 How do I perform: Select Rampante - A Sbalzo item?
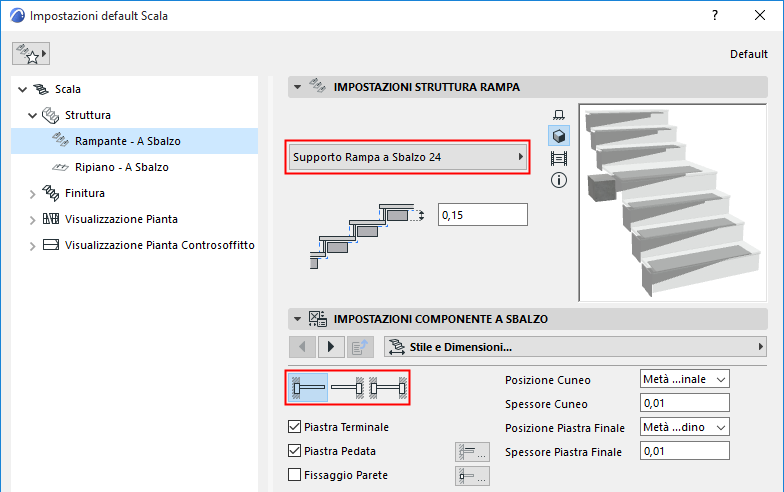(x=134, y=141)
